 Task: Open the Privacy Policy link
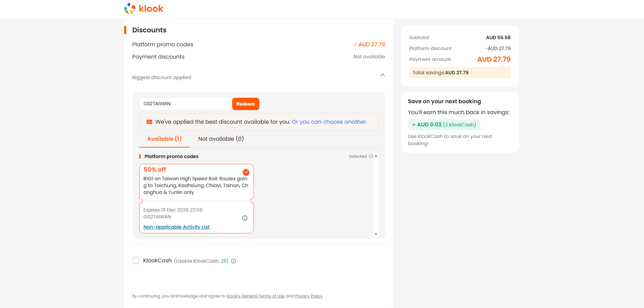[309, 296]
